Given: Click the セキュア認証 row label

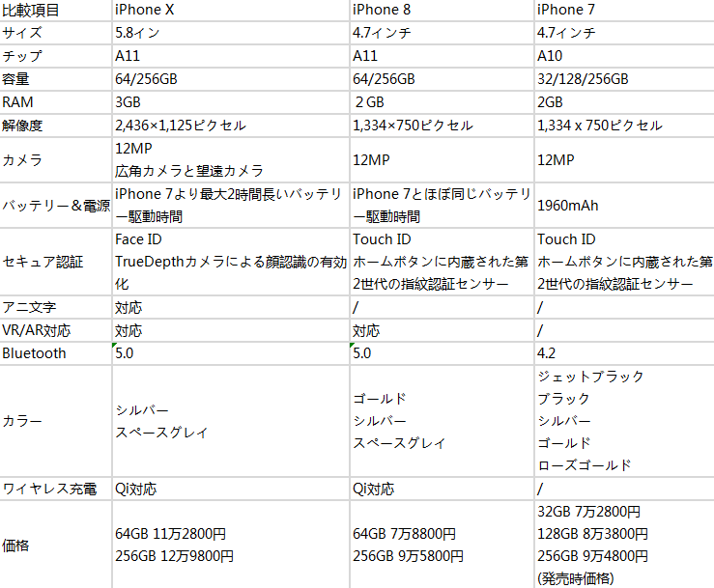Looking at the screenshot, I should tap(55, 262).
